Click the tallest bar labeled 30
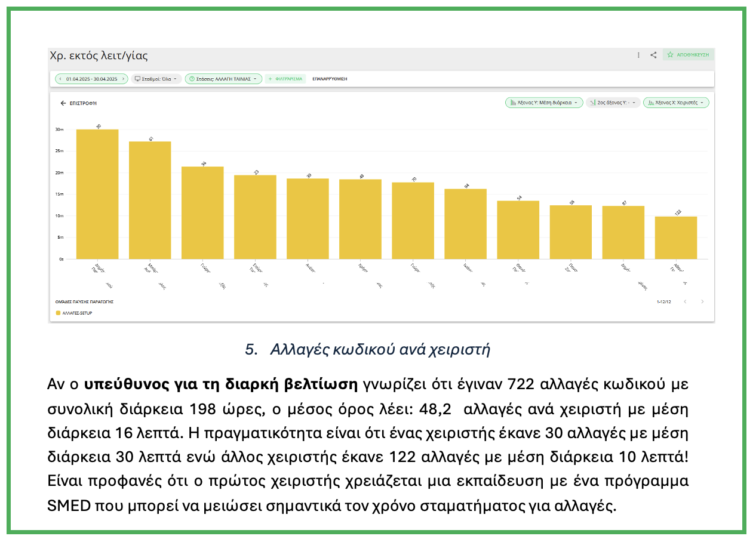Screen dimensions: 756x542 click(x=97, y=194)
